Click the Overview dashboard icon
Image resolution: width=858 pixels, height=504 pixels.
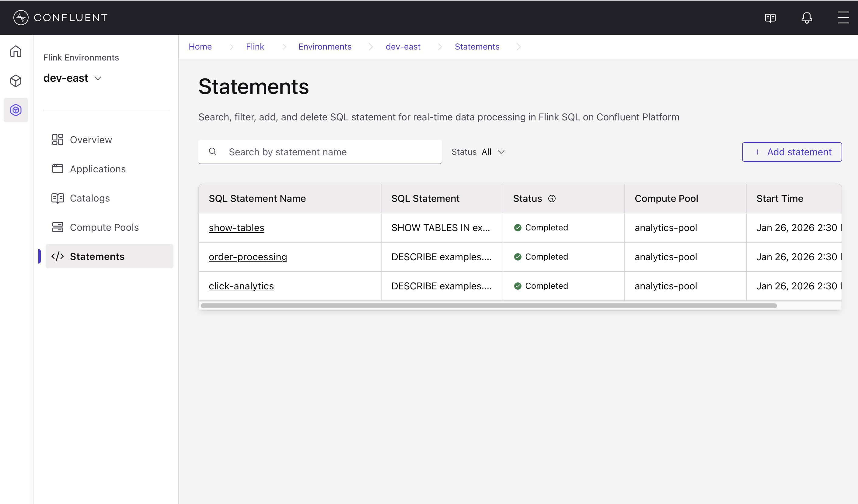pyautogui.click(x=58, y=140)
